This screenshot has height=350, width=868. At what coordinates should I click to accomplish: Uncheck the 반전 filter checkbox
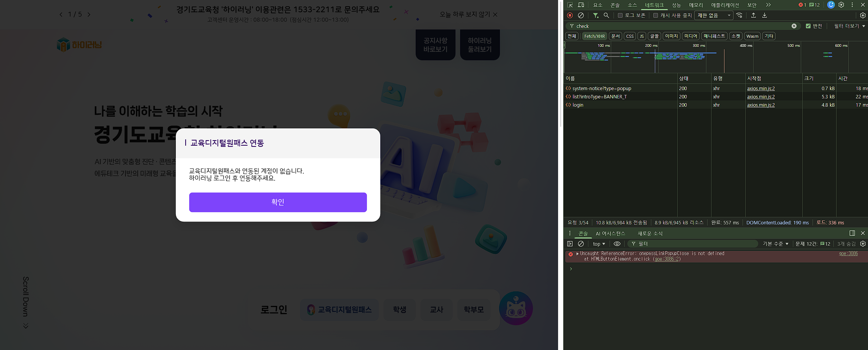click(808, 26)
